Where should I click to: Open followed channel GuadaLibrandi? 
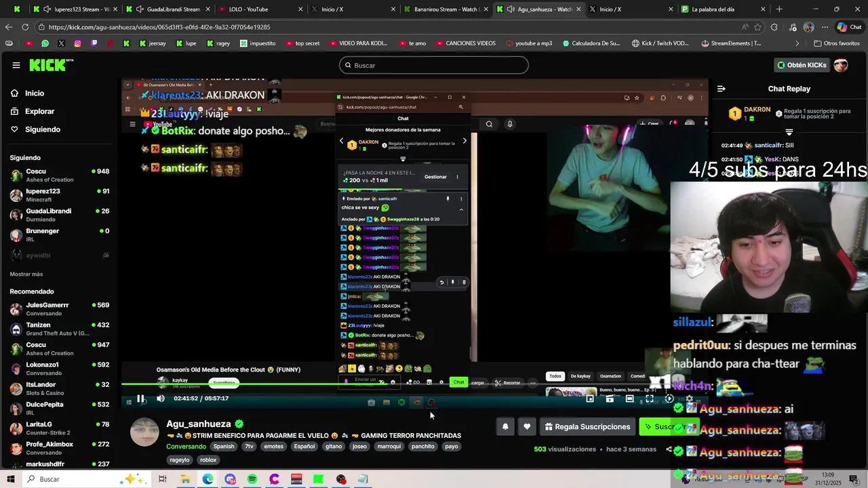pyautogui.click(x=60, y=215)
